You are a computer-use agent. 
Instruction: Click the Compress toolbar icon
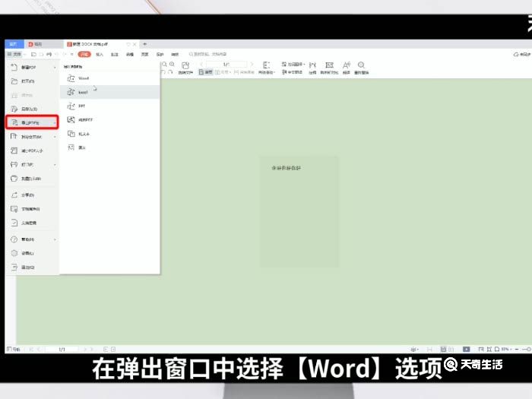[312, 68]
